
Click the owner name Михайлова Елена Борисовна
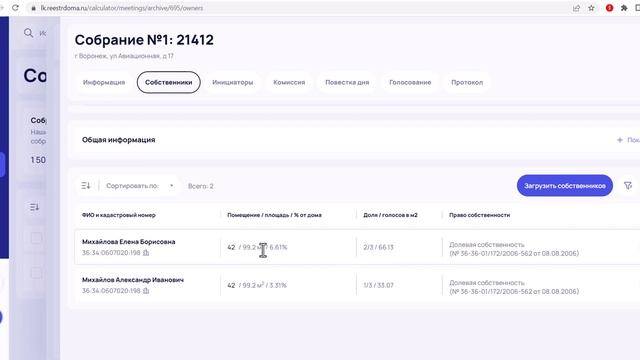(129, 242)
